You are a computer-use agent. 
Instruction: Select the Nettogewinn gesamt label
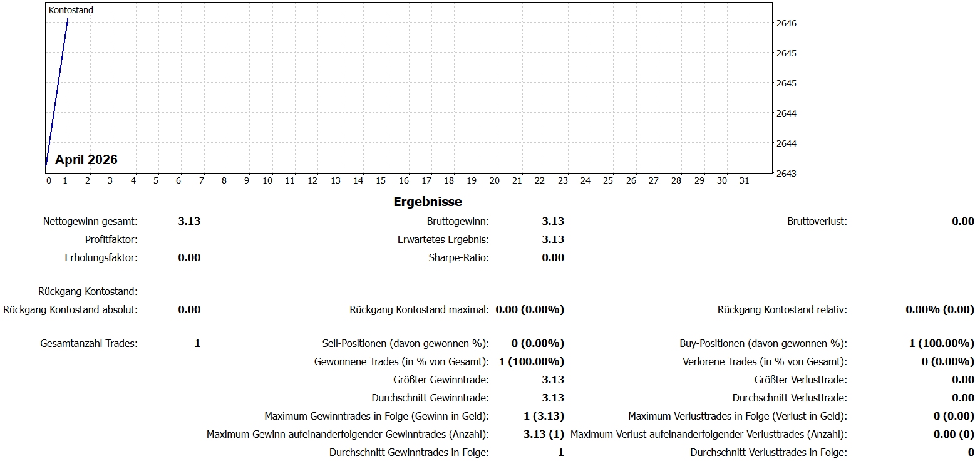coord(90,221)
